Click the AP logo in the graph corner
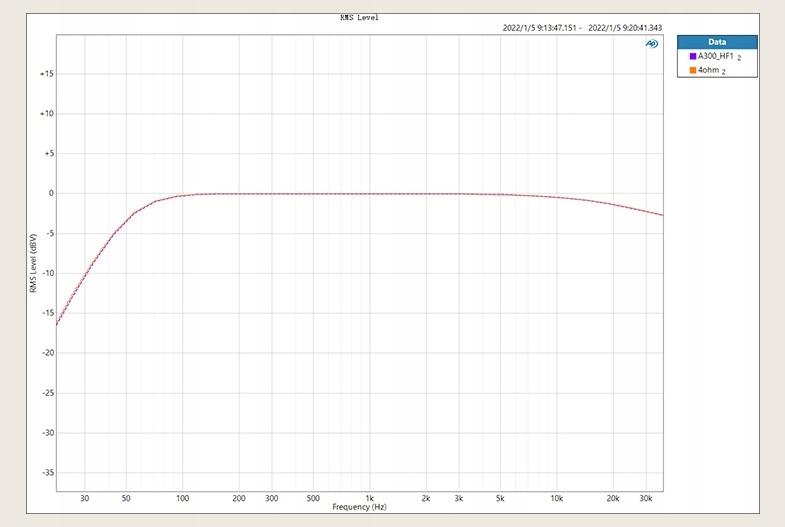785x527 pixels. click(x=652, y=44)
